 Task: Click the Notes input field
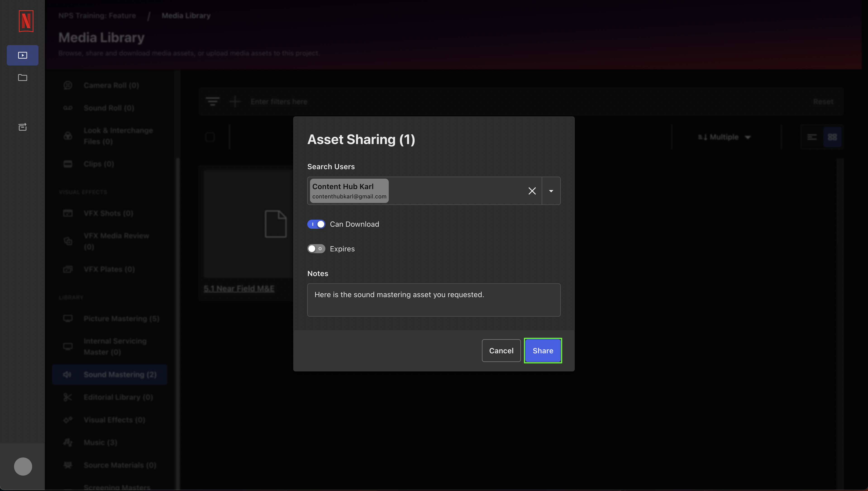click(434, 299)
